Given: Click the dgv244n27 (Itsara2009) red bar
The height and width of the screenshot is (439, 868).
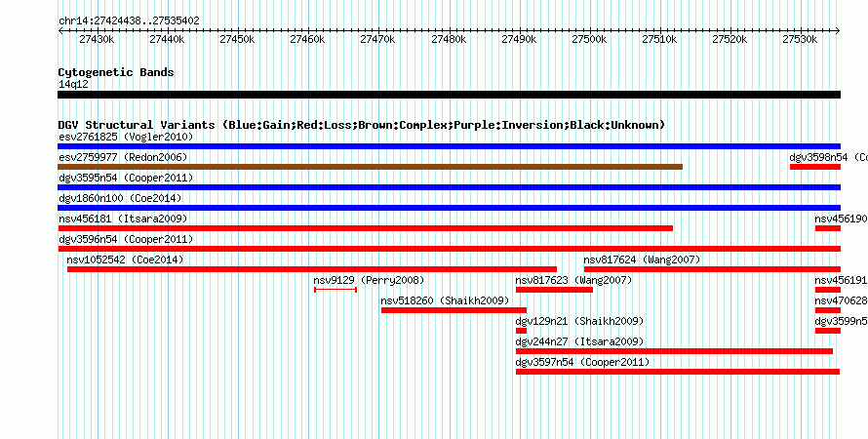Looking at the screenshot, I should pyautogui.click(x=674, y=351).
